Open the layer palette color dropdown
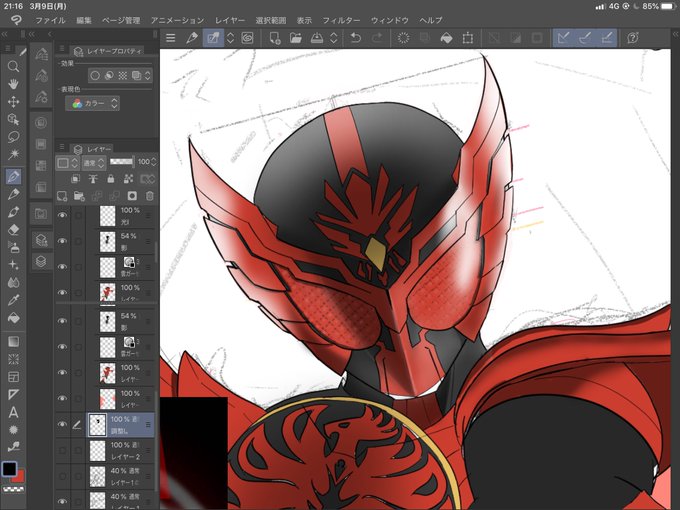680x510 pixels. (68, 163)
